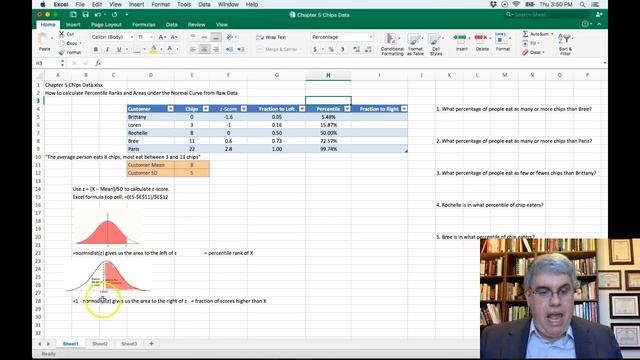This screenshot has width=640, height=360.
Task: Click the Copy icon
Action: click(x=62, y=43)
